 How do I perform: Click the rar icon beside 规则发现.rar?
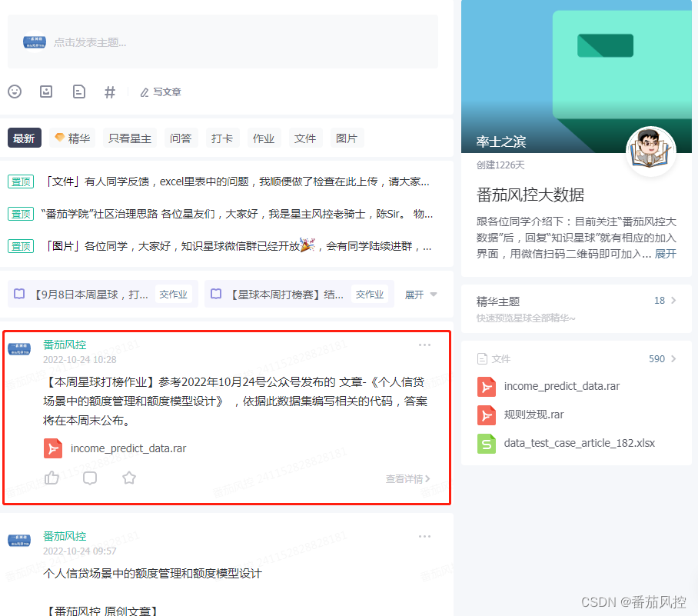click(487, 415)
